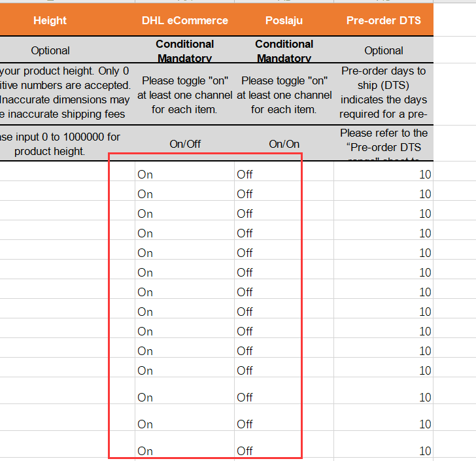Click Conditional Mandatory under DHL eCommerce
Screen dimensions: 476x461
coord(184,50)
